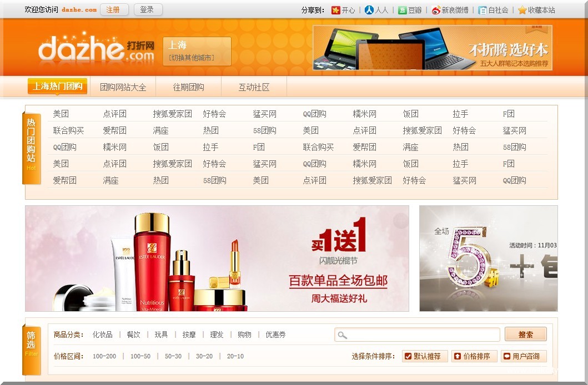Select the 100-200 price range
This screenshot has height=385, width=588.
pyautogui.click(x=104, y=356)
